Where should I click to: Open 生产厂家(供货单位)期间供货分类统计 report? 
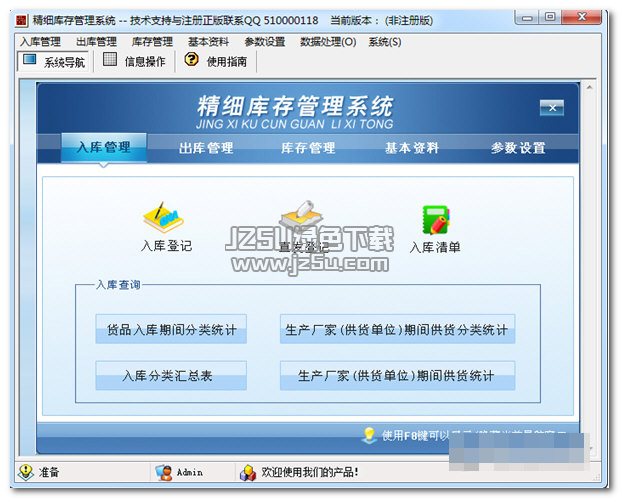coord(397,330)
